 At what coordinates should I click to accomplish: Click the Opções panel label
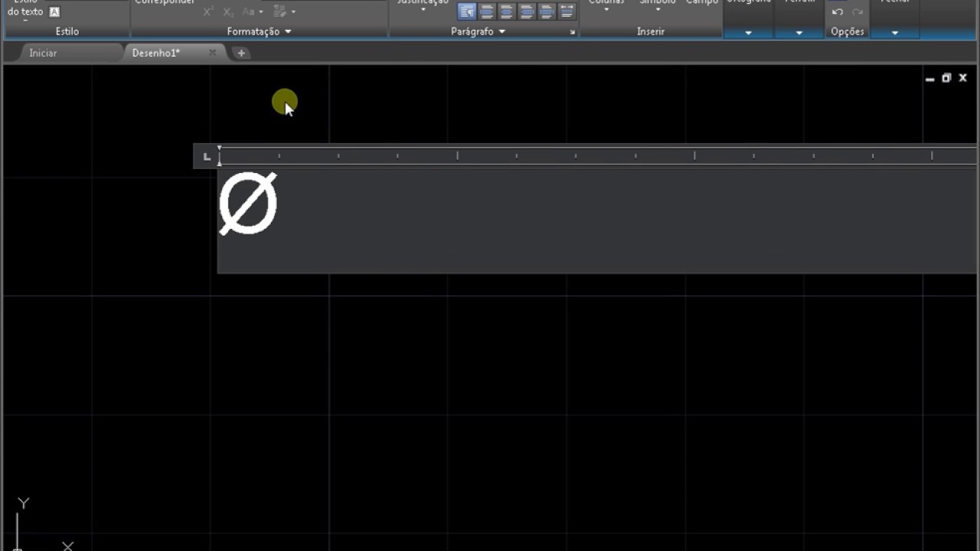847,31
